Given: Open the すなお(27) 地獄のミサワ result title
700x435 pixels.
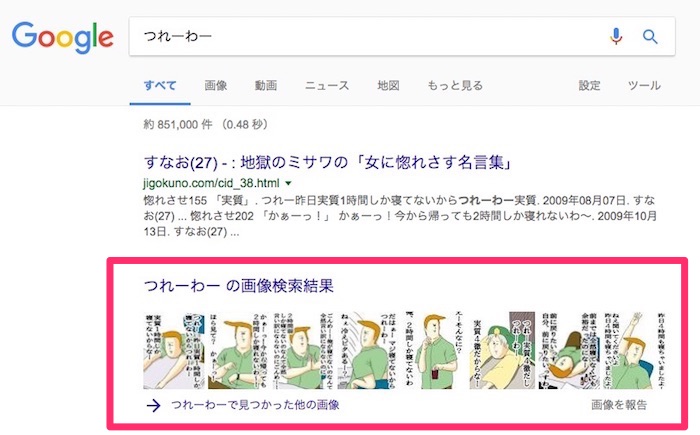Looking at the screenshot, I should coord(328,162).
